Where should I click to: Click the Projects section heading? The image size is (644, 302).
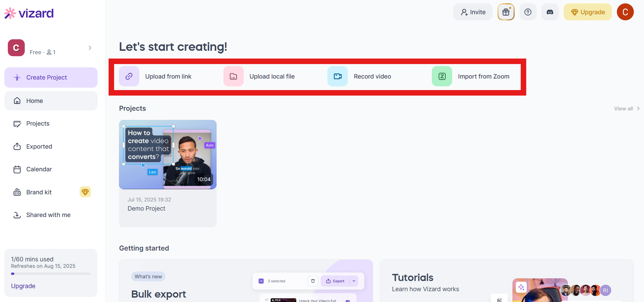pos(133,108)
